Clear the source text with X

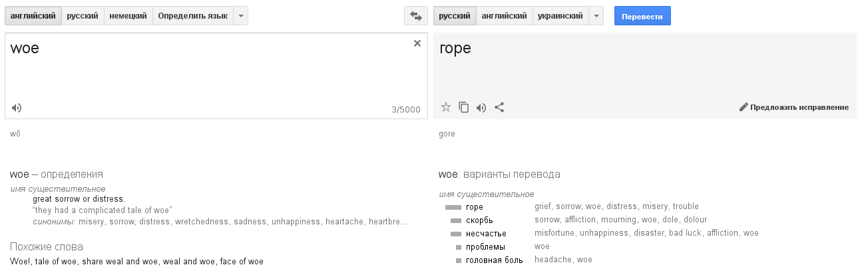(x=417, y=43)
